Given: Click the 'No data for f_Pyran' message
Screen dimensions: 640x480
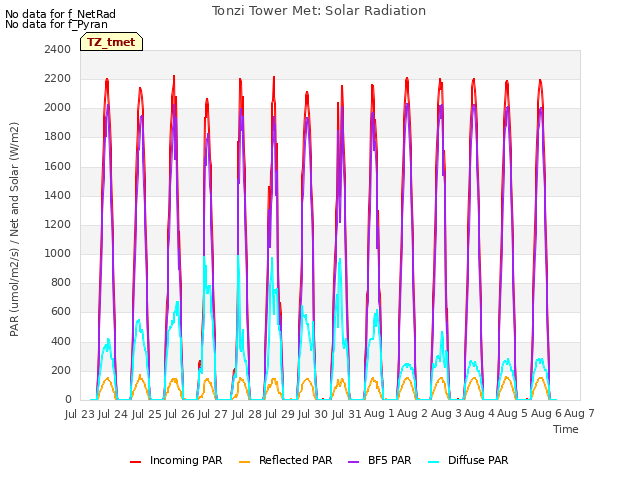Looking at the screenshot, I should coord(56,24).
